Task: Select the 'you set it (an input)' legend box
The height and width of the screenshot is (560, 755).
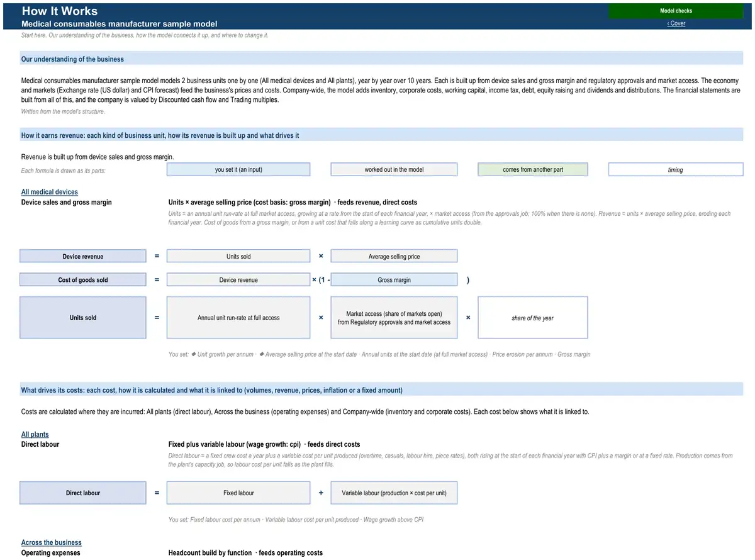Action: [238, 169]
